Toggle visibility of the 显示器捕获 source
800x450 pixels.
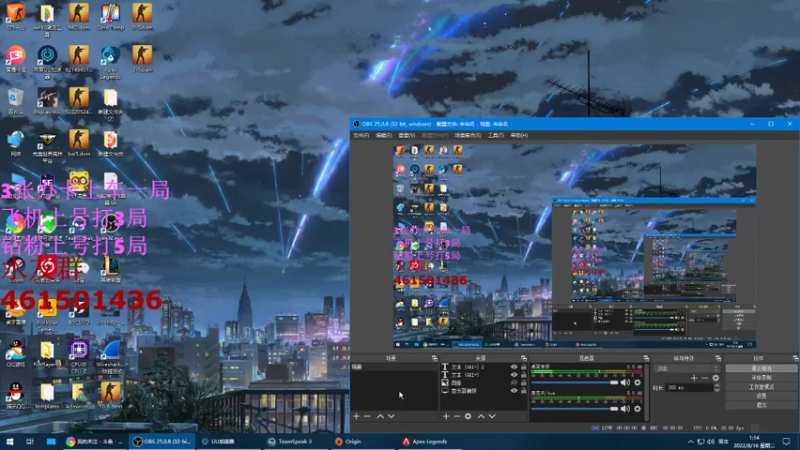point(514,391)
